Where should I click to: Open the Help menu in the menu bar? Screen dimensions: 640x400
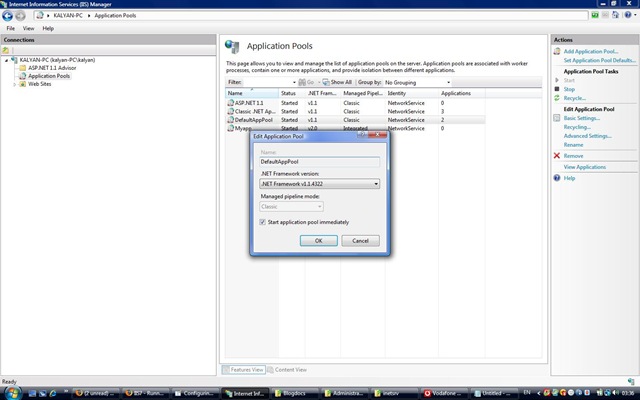[x=48, y=29]
